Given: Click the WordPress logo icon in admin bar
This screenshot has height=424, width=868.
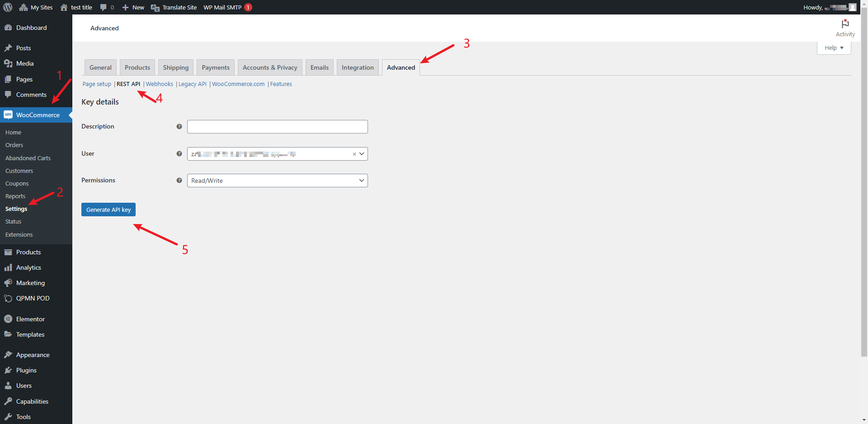Looking at the screenshot, I should (x=8, y=7).
